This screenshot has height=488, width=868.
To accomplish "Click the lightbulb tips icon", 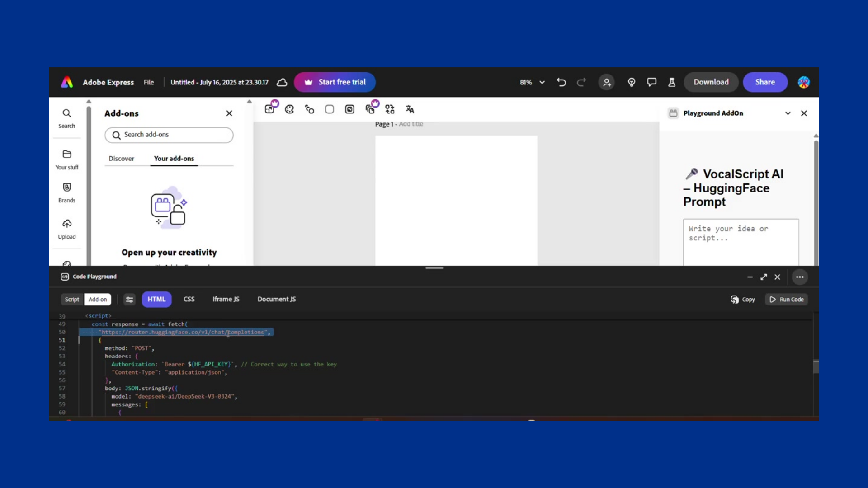I will [x=632, y=82].
